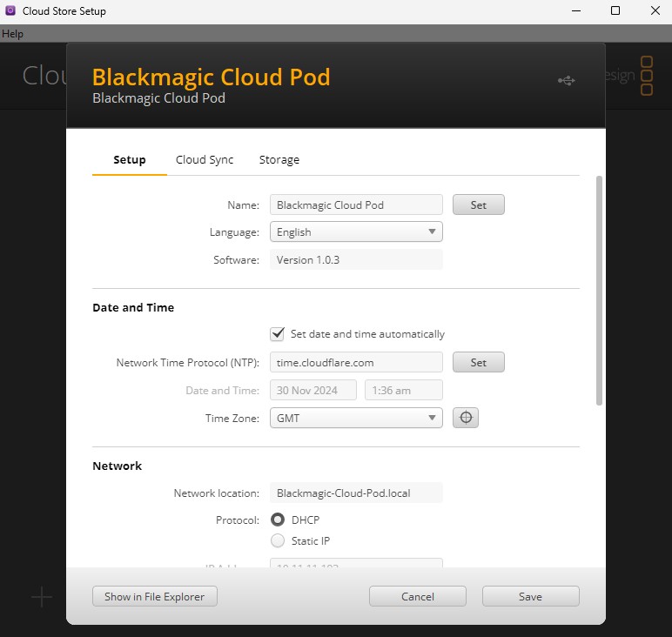
Task: Click Show in File Explorer button
Action: click(155, 596)
